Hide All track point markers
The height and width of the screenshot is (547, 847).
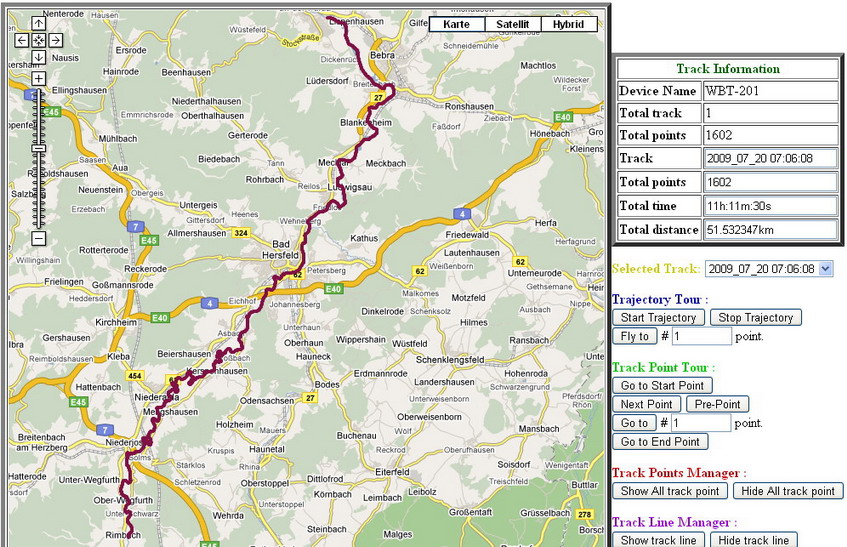click(x=788, y=491)
